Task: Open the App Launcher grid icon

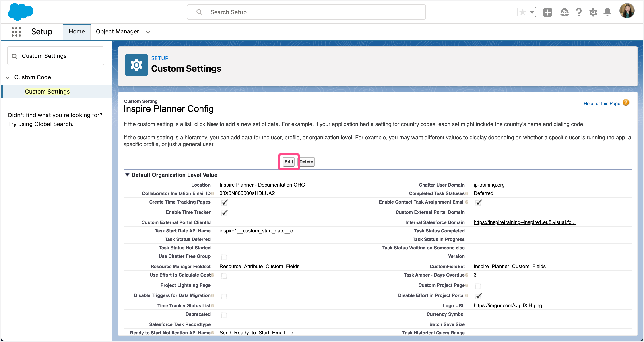Action: click(16, 32)
